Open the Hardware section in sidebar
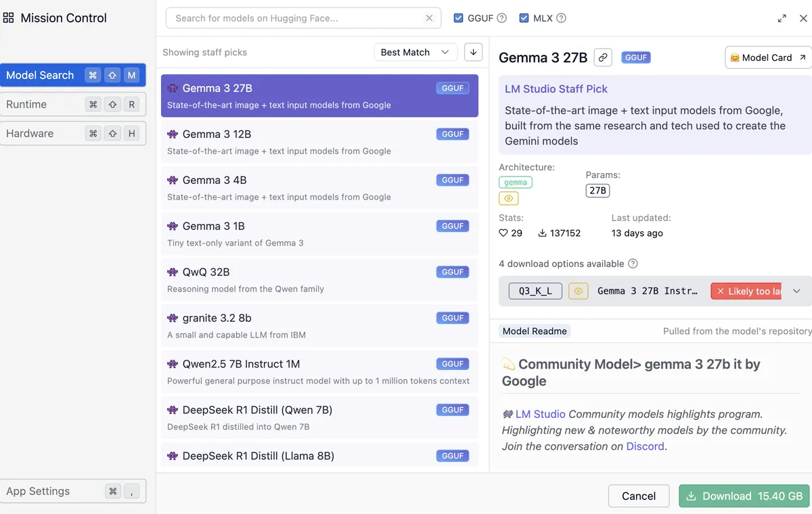 (x=72, y=133)
